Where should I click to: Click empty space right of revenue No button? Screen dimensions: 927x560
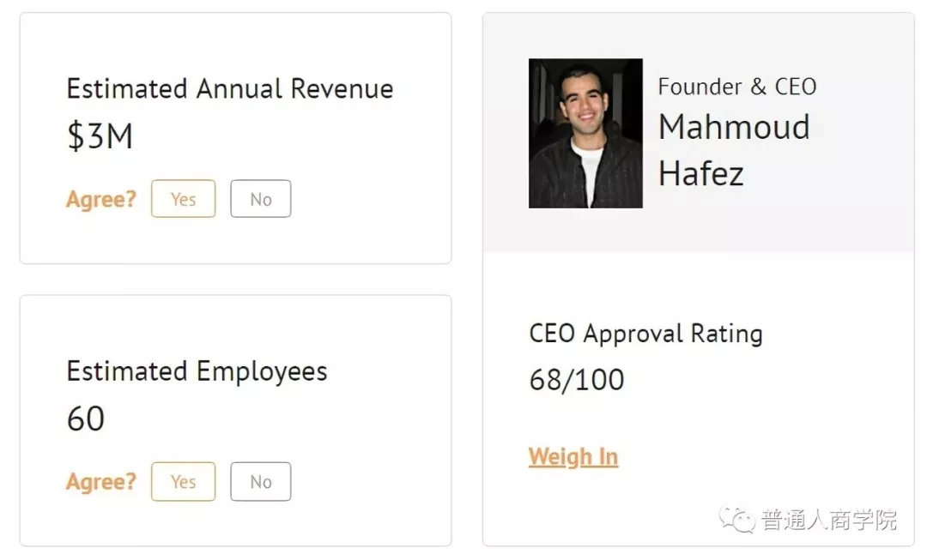(369, 199)
